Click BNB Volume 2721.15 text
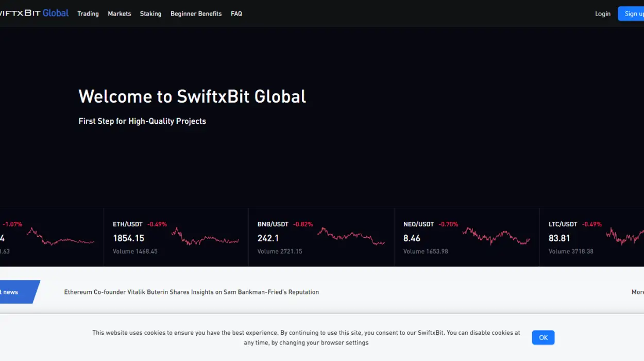The width and height of the screenshot is (644, 361). pyautogui.click(x=280, y=252)
